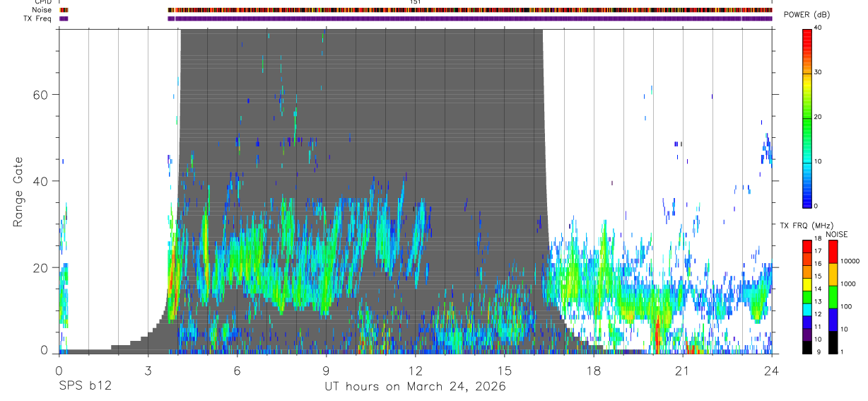Image resolution: width=868 pixels, height=401 pixels.
Task: Click the 21 tick on UT hours axis
Action: pyautogui.click(x=683, y=370)
